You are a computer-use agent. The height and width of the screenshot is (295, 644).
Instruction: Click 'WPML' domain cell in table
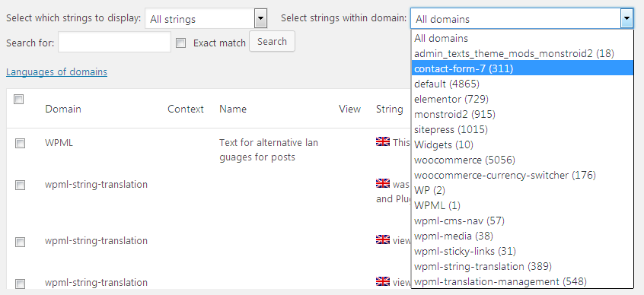point(59,143)
